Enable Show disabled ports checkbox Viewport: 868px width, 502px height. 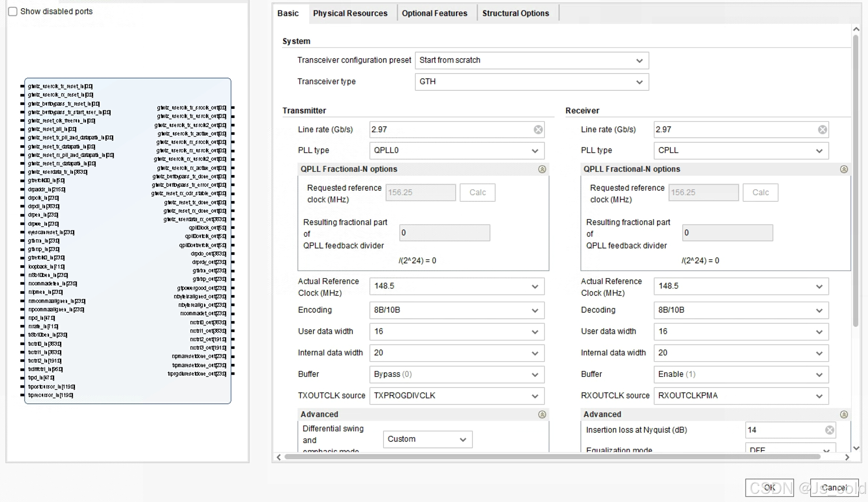[x=13, y=11]
